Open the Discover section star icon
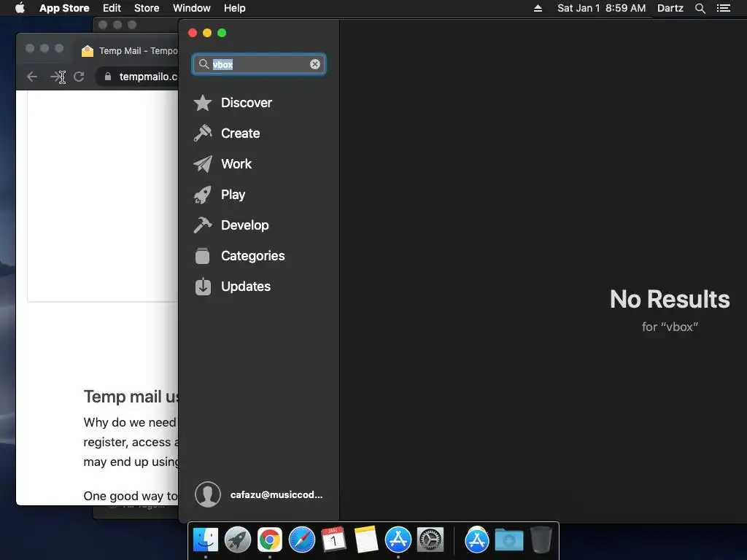 pos(203,102)
